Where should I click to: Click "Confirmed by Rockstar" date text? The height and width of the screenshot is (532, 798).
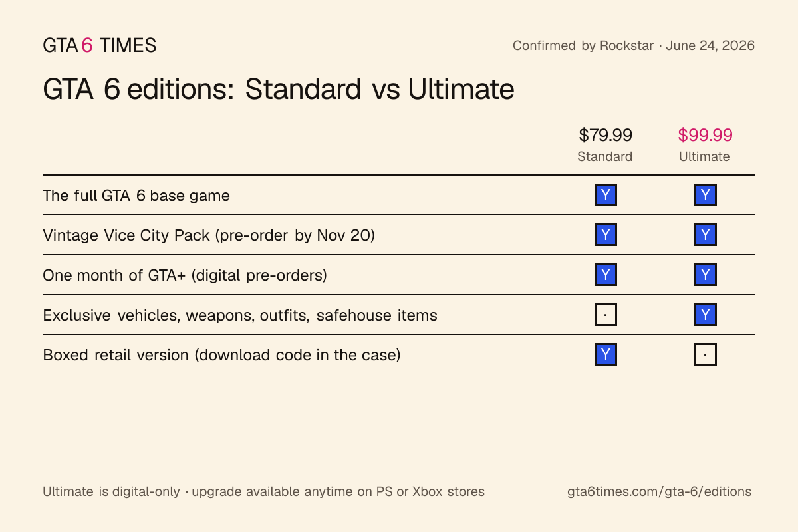click(x=634, y=45)
